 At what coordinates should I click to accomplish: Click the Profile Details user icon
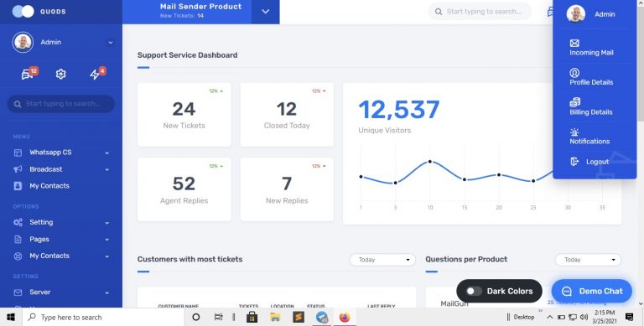point(574,73)
